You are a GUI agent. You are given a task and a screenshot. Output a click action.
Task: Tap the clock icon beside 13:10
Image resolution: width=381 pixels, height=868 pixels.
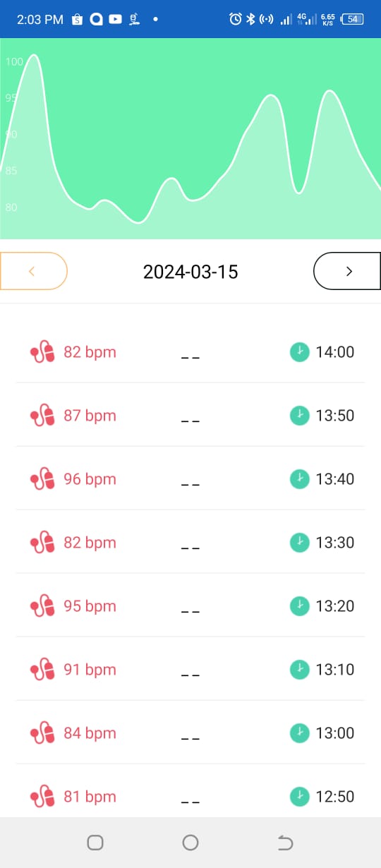[x=300, y=670]
